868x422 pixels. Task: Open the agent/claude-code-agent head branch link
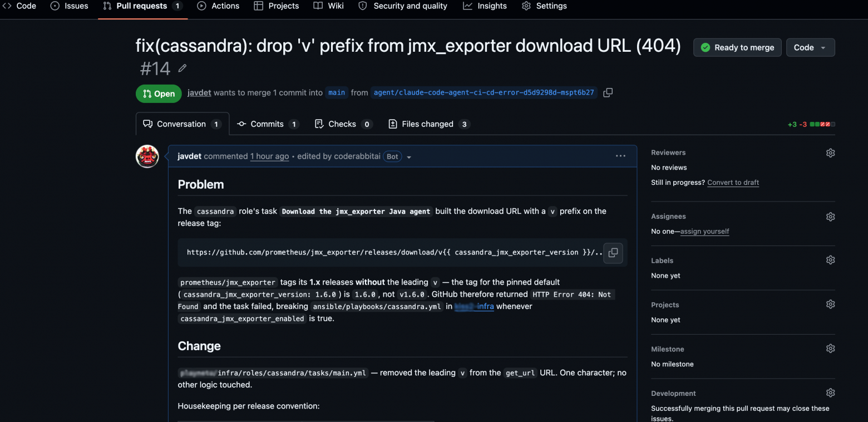[x=484, y=93]
